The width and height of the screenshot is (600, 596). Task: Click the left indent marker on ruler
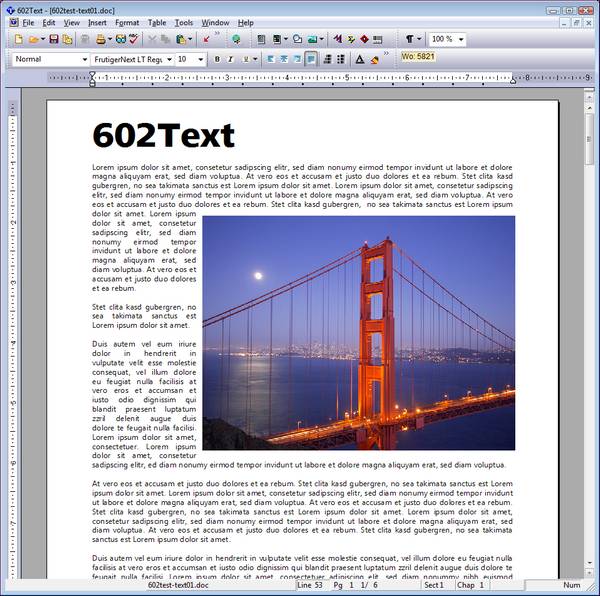pyautogui.click(x=92, y=78)
